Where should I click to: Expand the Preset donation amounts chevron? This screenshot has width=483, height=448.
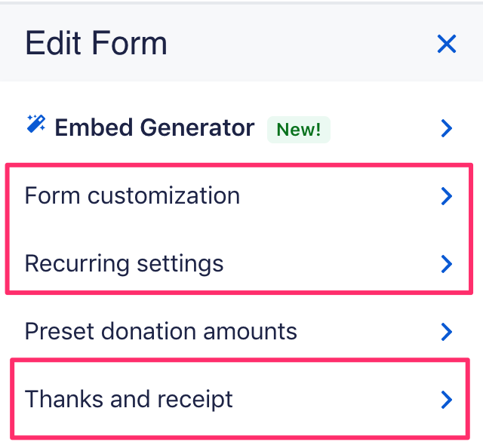point(447,332)
